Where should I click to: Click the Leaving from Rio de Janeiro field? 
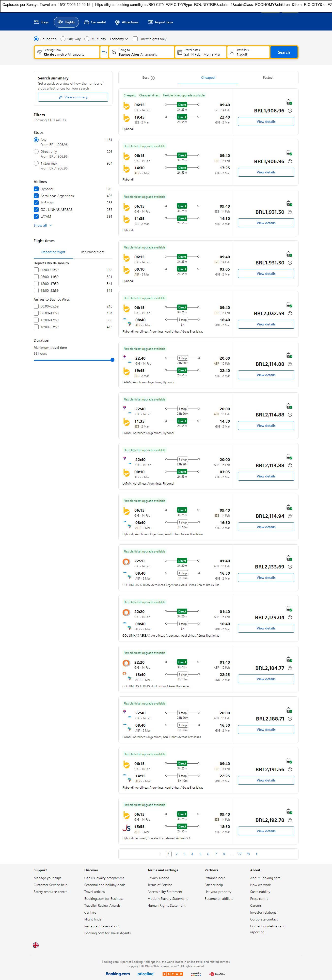pos(67,52)
